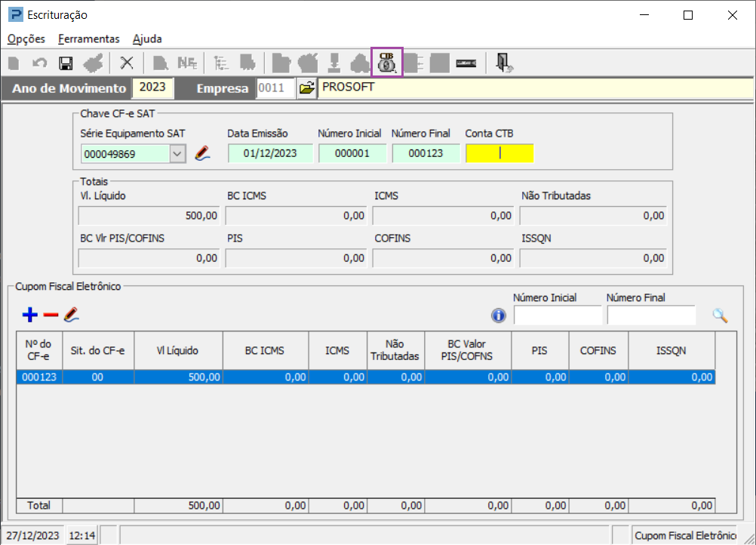Click edit pencil icon beside SAT series
The image size is (756, 545).
pyautogui.click(x=202, y=153)
